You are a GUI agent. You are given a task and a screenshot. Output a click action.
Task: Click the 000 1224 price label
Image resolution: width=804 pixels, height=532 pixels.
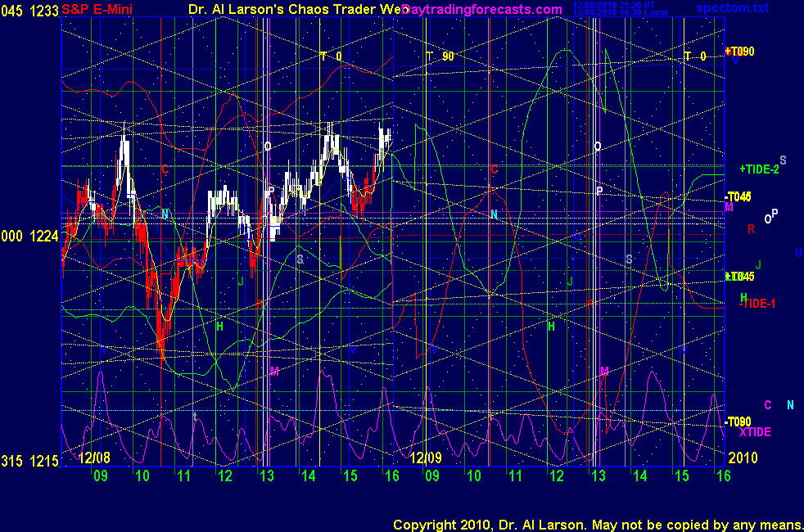(29, 237)
